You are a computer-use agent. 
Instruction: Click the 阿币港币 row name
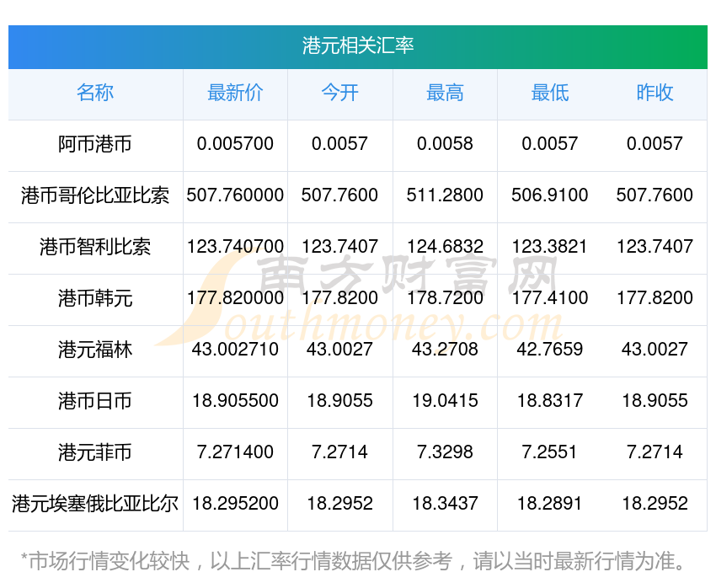point(95,144)
